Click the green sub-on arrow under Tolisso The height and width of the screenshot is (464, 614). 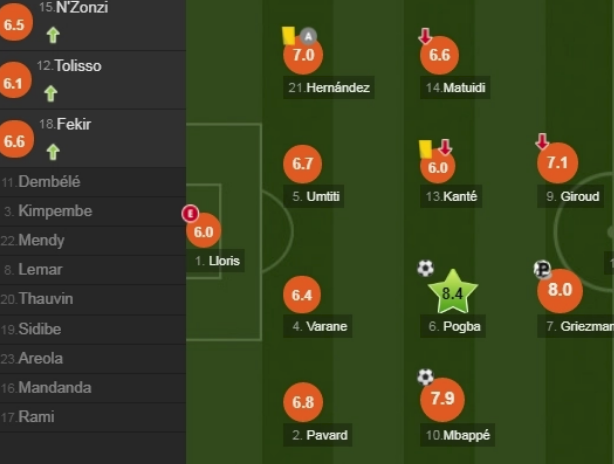51,94
